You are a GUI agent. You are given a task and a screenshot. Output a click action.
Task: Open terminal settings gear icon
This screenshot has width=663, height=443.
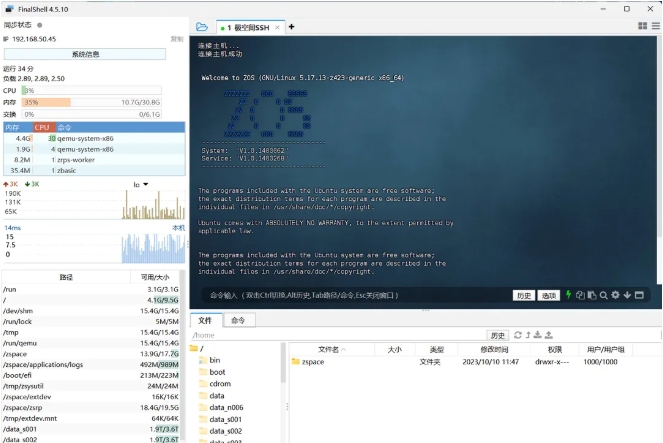tap(616, 295)
